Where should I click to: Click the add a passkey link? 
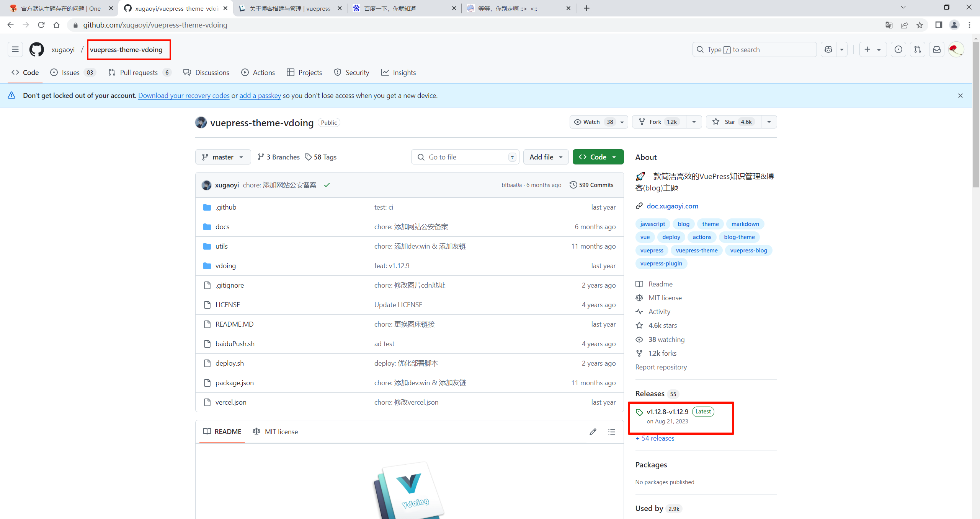click(260, 96)
